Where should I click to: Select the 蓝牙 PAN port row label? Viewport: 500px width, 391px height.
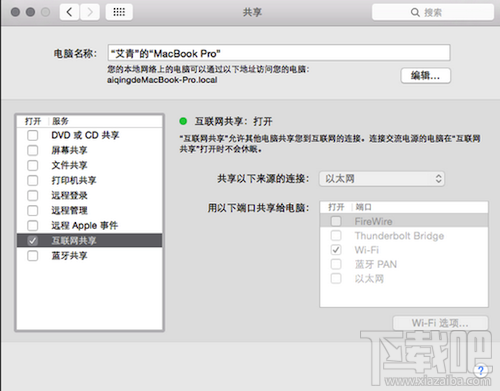pyautogui.click(x=376, y=264)
